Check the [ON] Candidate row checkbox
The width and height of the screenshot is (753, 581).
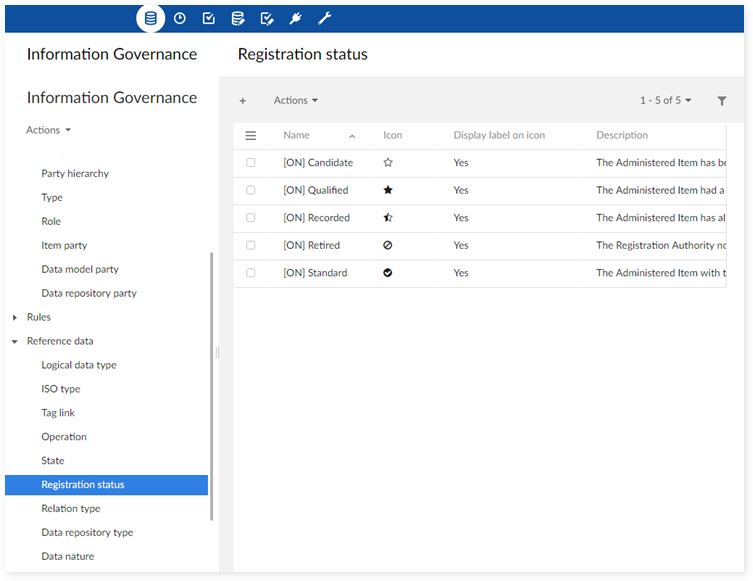251,163
